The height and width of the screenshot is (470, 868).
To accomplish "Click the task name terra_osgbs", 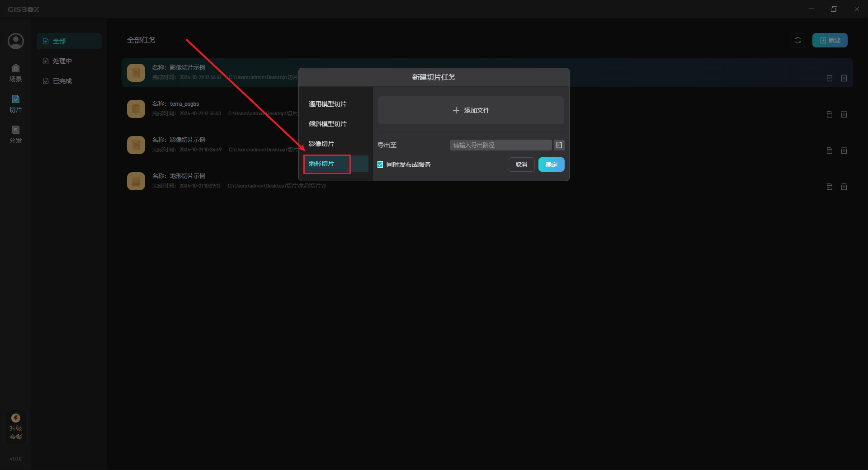I will (184, 104).
